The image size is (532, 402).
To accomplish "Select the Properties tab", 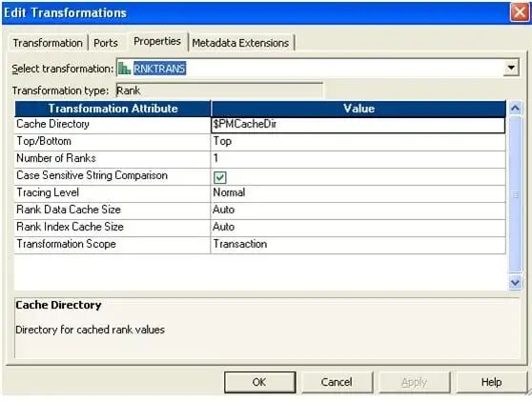I will (x=157, y=41).
